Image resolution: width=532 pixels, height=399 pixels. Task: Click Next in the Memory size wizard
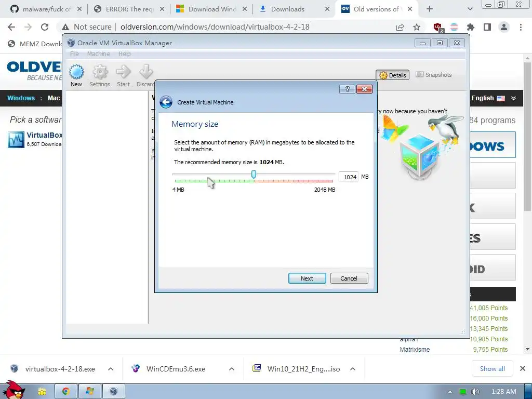(307, 278)
